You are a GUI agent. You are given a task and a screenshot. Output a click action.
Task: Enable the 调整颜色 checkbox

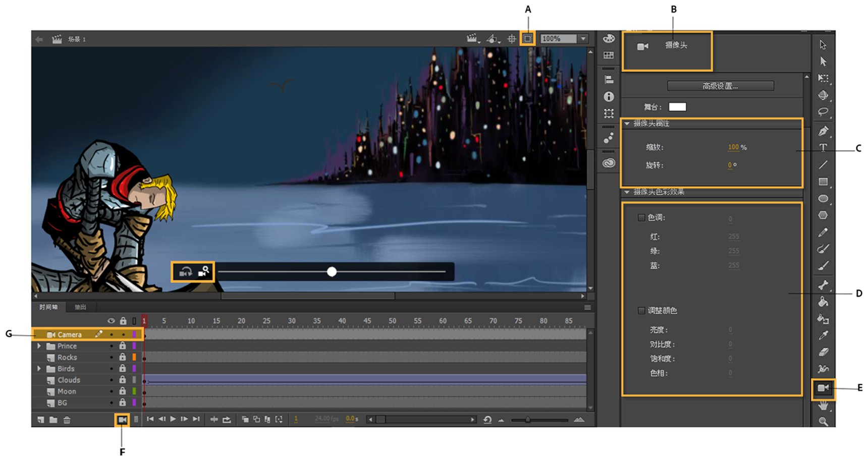(x=641, y=311)
